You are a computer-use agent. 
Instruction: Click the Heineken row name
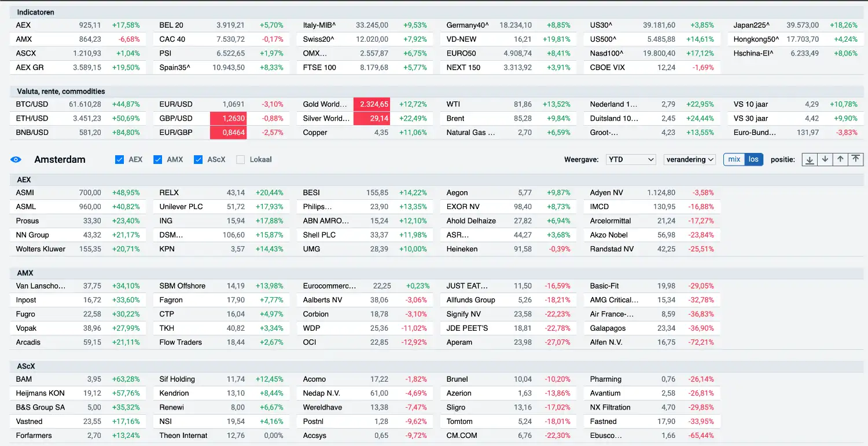462,249
